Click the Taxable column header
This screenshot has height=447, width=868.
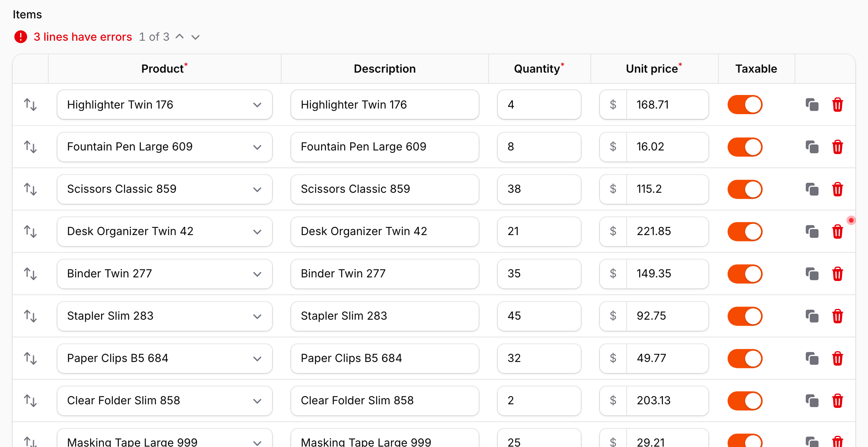click(x=756, y=69)
